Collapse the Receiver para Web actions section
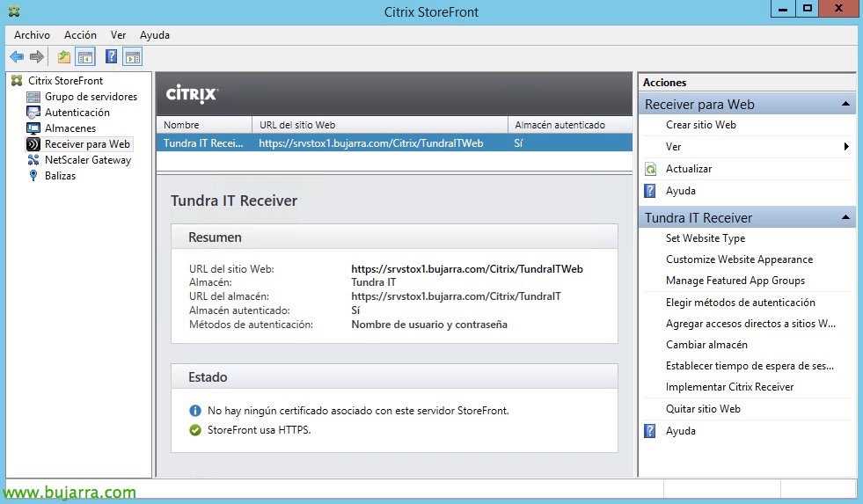This screenshot has width=863, height=504. [845, 104]
